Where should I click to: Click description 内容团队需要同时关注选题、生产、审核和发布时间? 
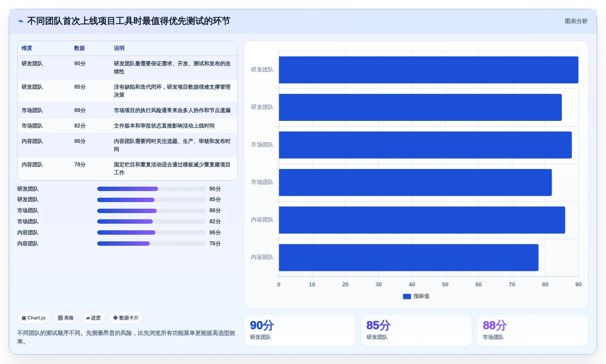172,145
